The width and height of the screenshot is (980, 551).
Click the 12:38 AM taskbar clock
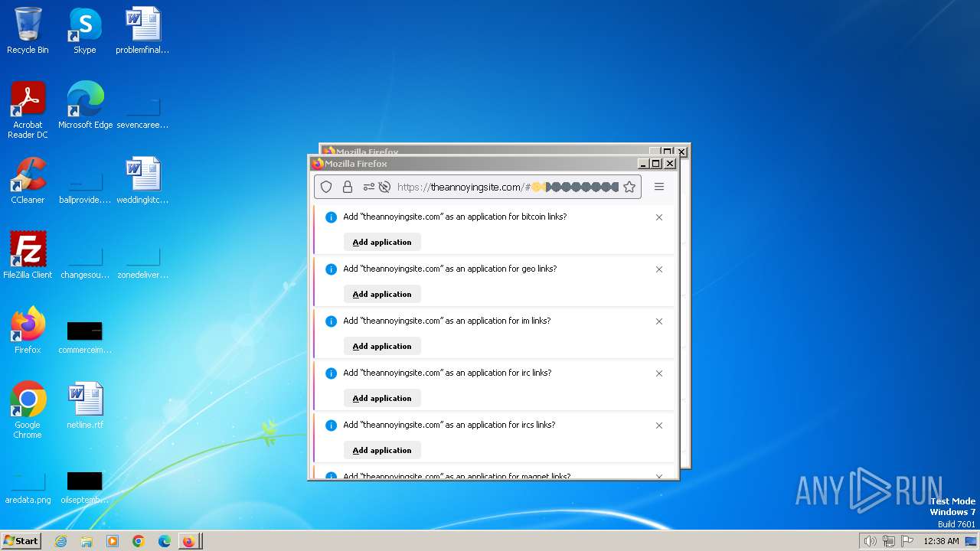[941, 541]
